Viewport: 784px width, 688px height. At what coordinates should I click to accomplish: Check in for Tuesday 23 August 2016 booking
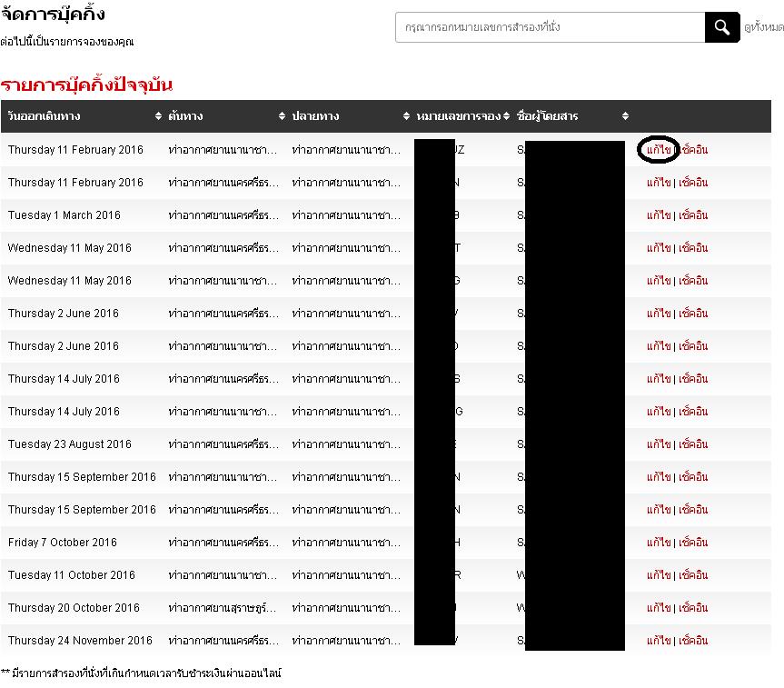click(693, 444)
